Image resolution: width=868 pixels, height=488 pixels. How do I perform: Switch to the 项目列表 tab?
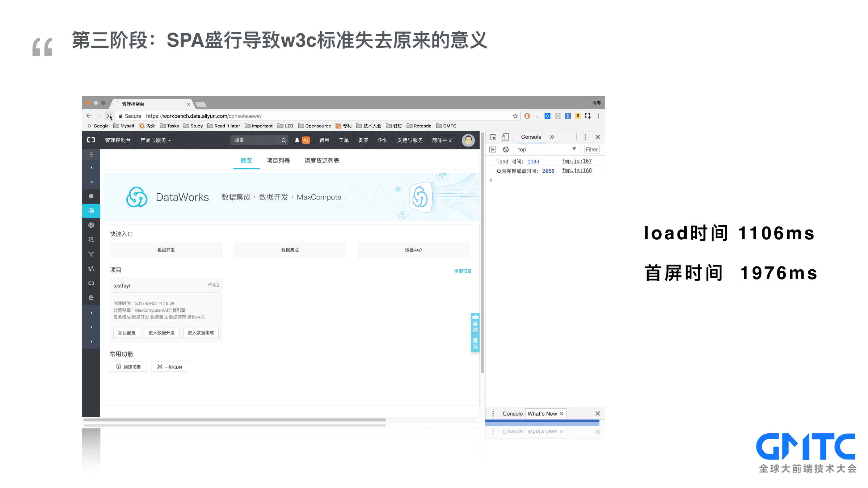pyautogui.click(x=278, y=161)
